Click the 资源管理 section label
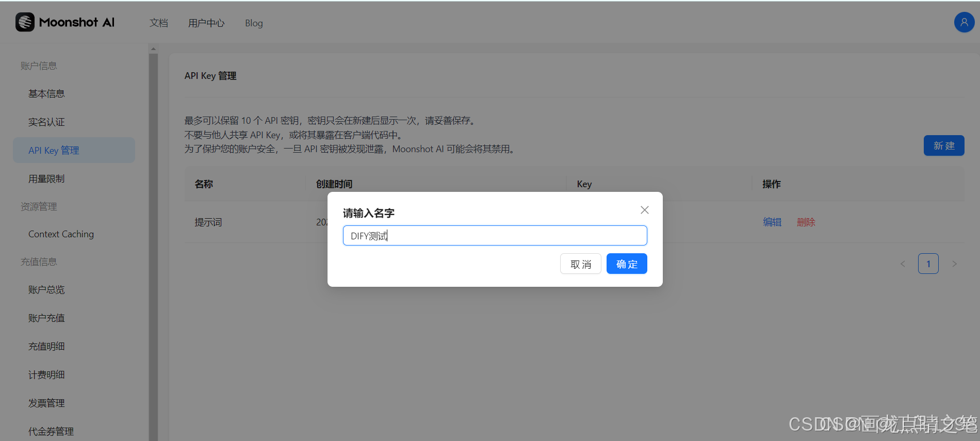The width and height of the screenshot is (980, 441). [x=39, y=207]
